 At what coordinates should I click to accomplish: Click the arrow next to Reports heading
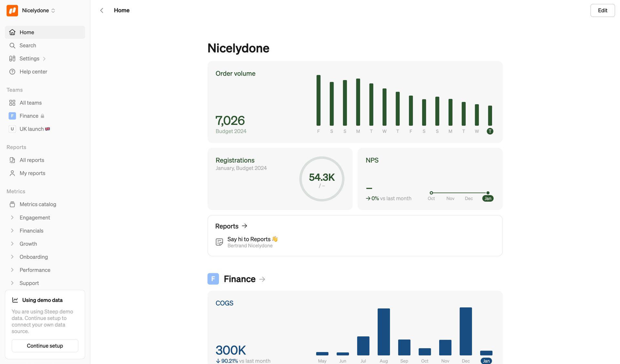click(244, 226)
